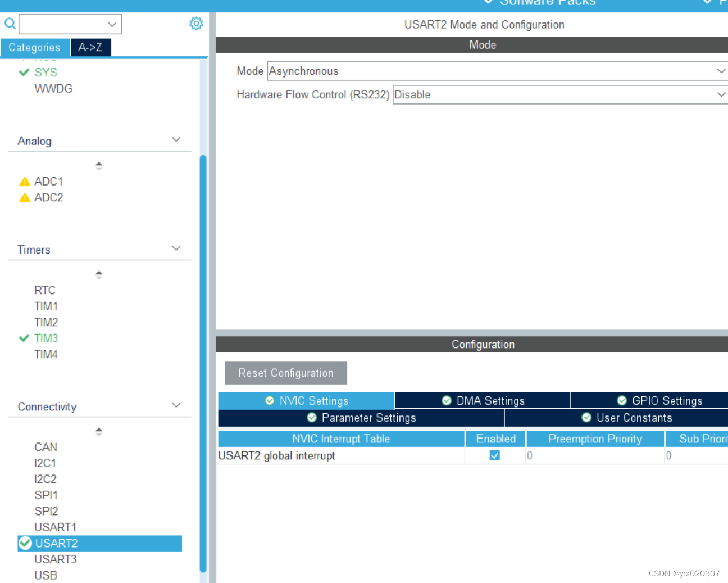Open the Mode Asynchronous dropdown
728x583 pixels.
tap(497, 71)
